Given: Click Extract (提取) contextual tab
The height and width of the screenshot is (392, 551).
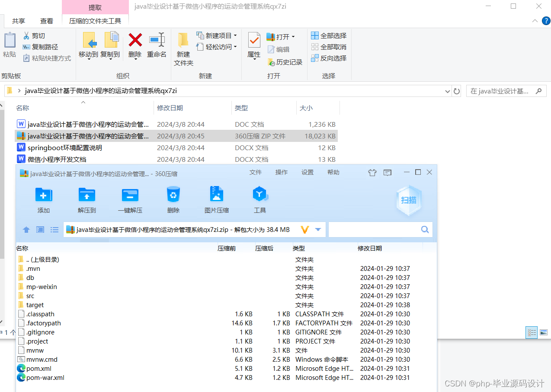Looking at the screenshot, I should click(x=95, y=7).
